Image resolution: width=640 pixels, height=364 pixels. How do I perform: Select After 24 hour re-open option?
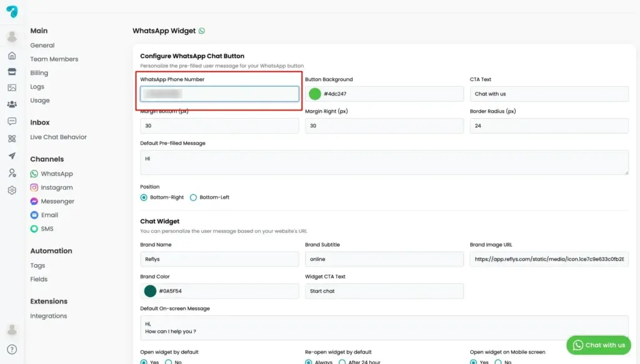[x=342, y=362]
